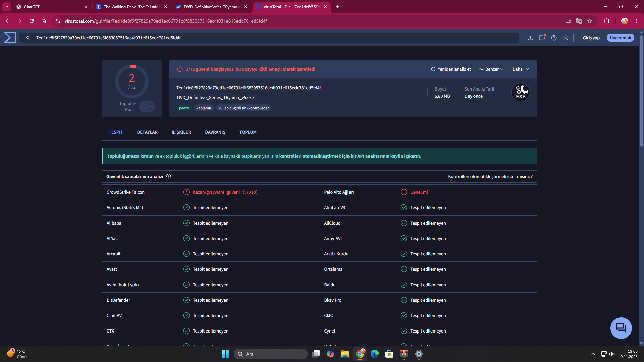Switch to the DETAYLAR tab
644x362 pixels.
click(x=147, y=132)
